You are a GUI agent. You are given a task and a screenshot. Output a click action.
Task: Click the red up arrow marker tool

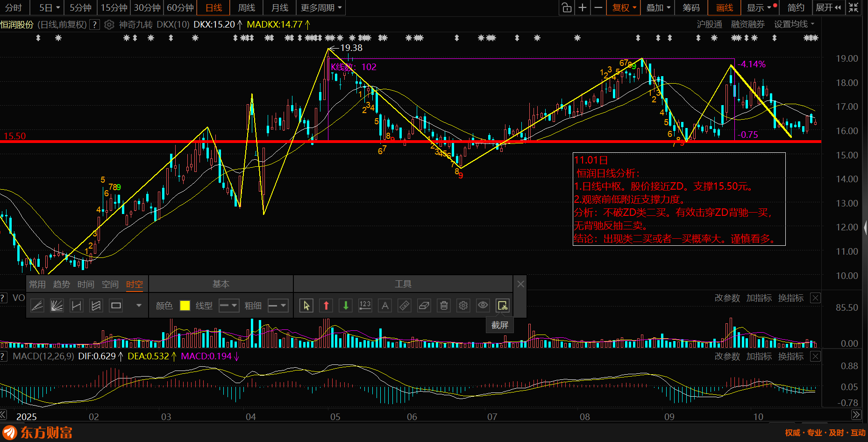pos(326,306)
